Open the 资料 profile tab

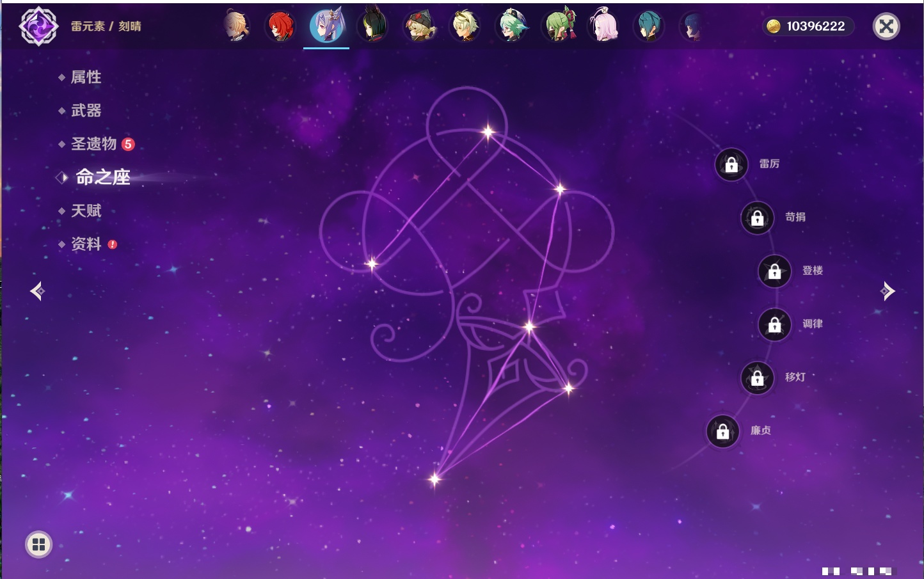pos(86,244)
